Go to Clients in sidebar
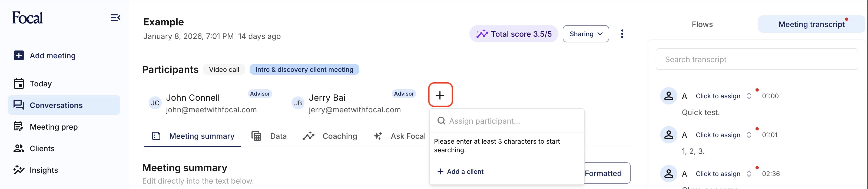This screenshot has width=868, height=189. click(42, 148)
